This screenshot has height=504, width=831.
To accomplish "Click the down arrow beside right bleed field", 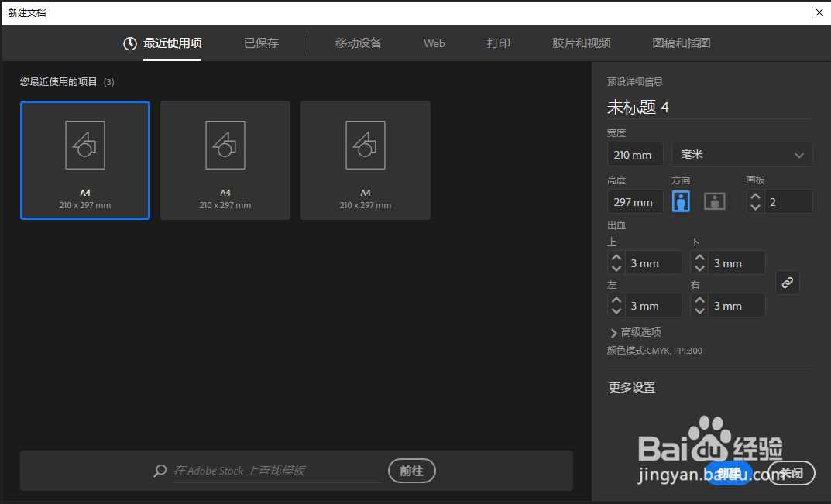I will coord(699,310).
